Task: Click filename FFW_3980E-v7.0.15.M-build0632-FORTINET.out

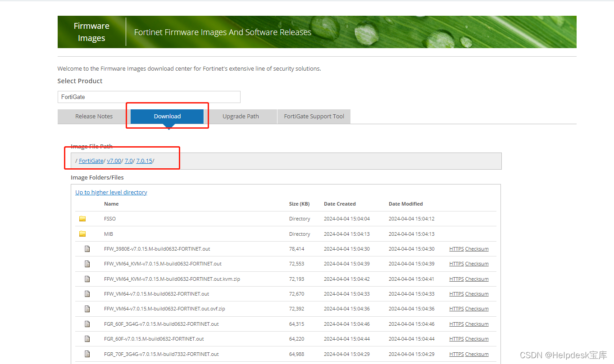Action: tap(157, 249)
